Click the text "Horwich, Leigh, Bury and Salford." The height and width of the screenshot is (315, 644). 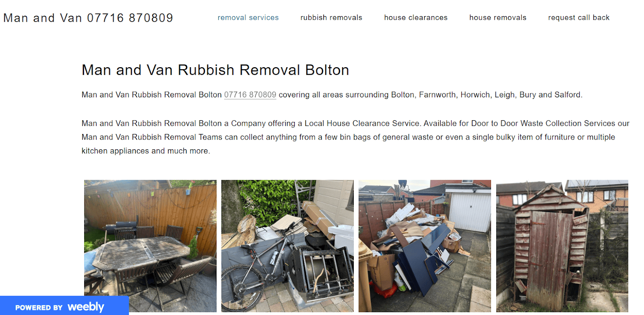coord(521,95)
